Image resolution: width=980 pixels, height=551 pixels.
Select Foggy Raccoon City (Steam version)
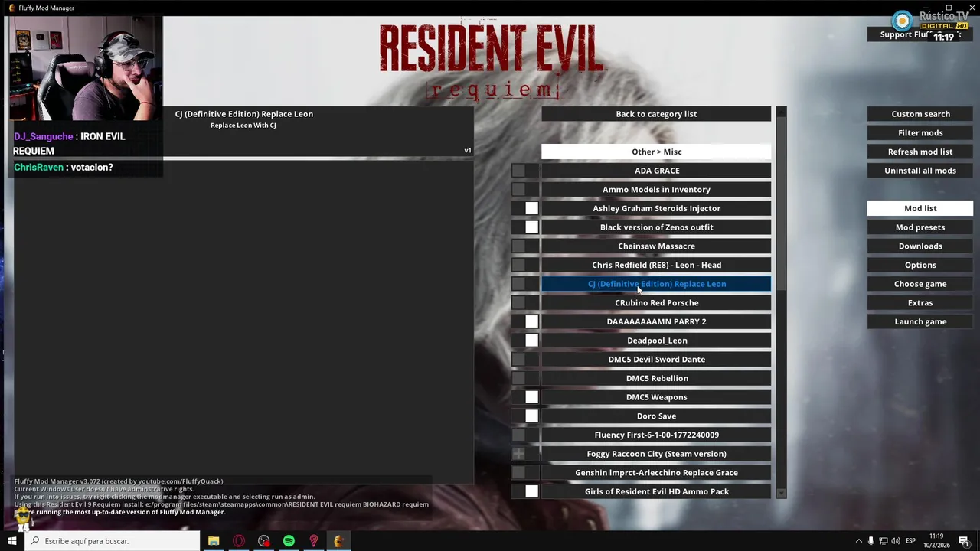(x=656, y=454)
